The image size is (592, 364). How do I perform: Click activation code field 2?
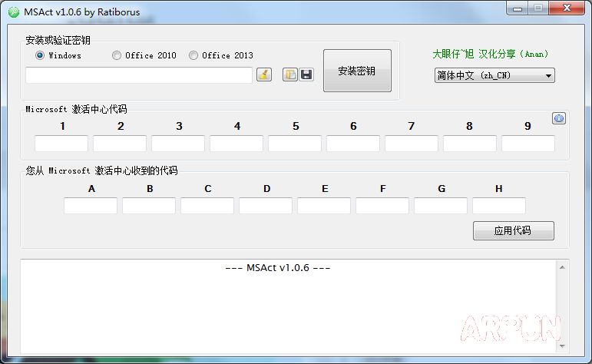tap(120, 144)
